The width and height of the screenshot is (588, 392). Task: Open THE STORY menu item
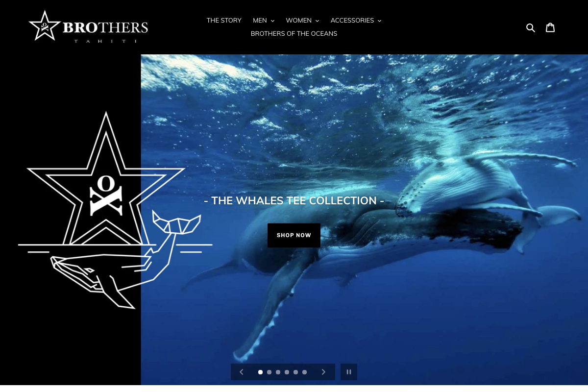[224, 21]
